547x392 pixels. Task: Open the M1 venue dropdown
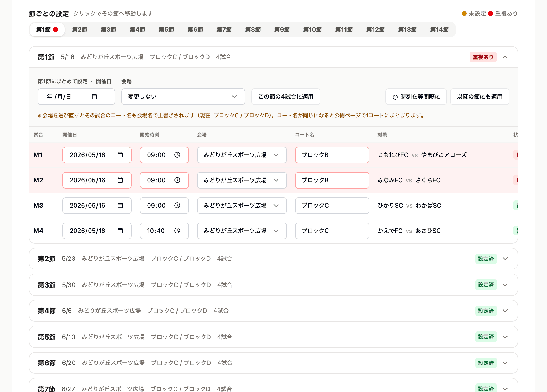point(242,155)
